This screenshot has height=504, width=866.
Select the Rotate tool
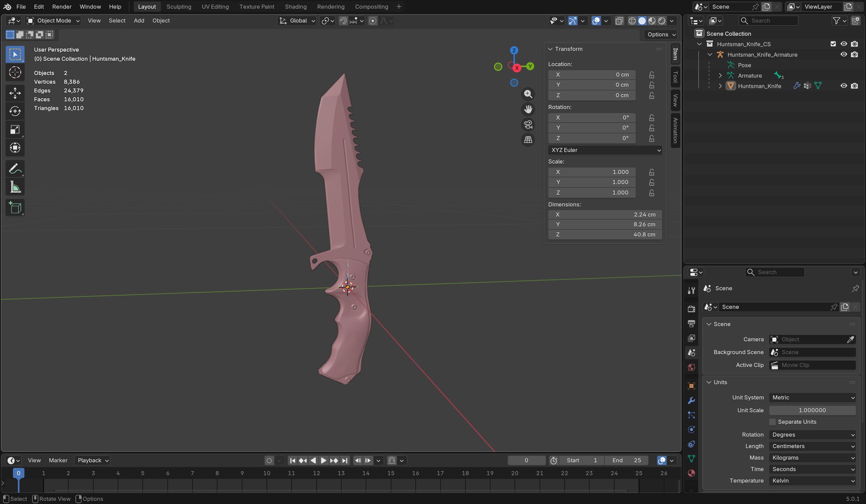tap(15, 111)
